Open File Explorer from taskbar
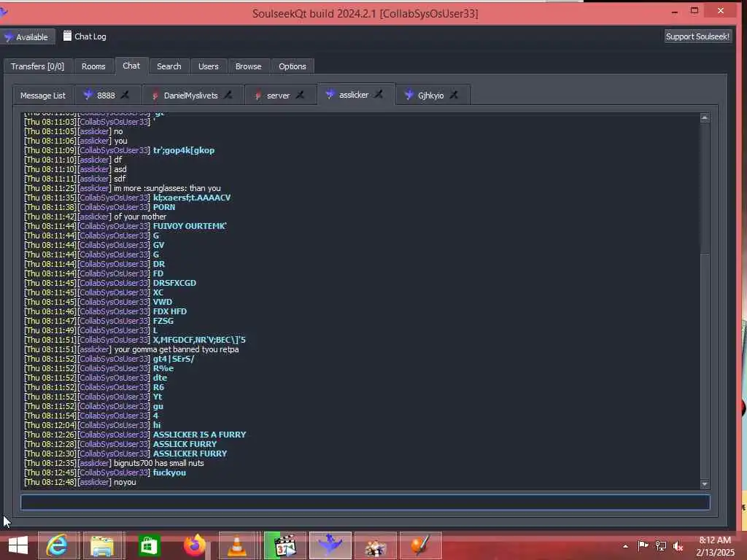 (102, 545)
